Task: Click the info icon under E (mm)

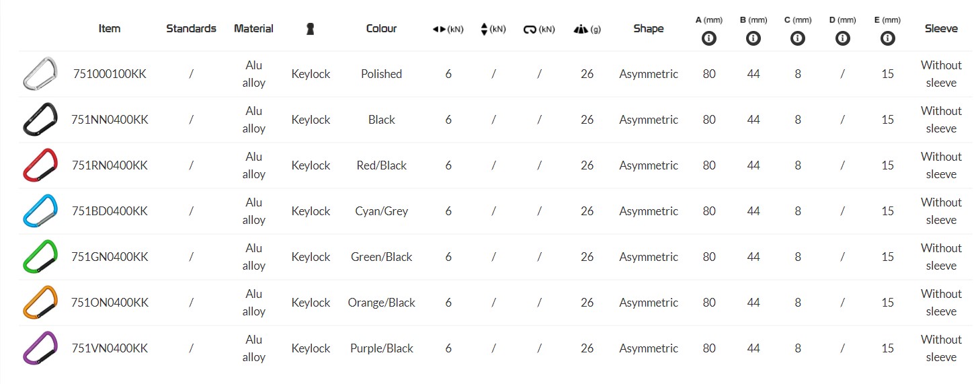Action: (887, 38)
